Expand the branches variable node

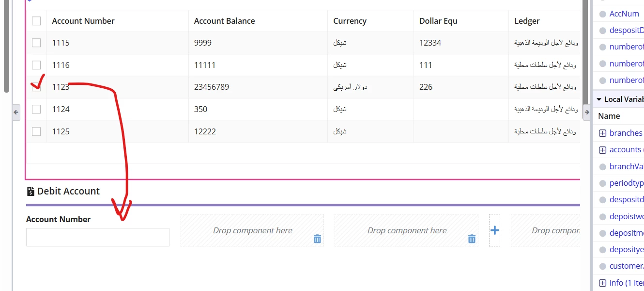click(602, 133)
